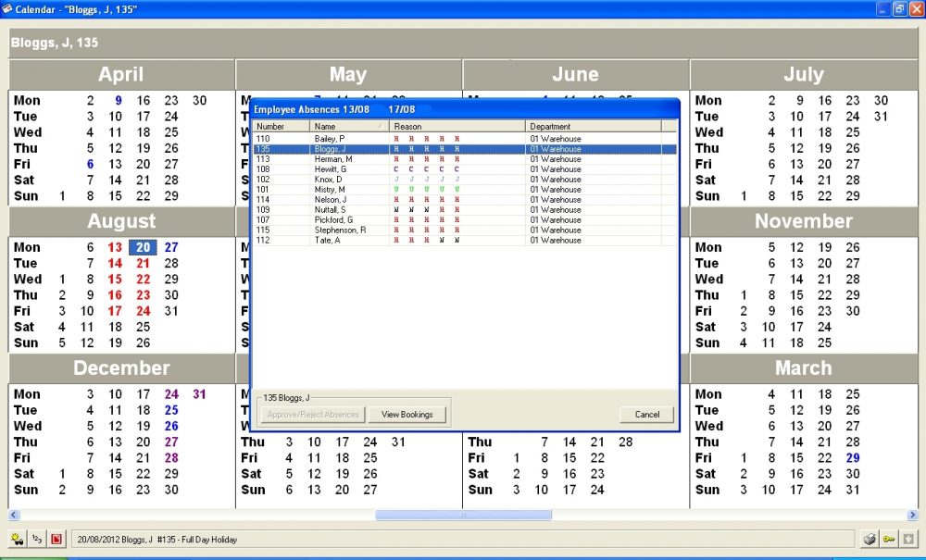
Task: Click the arrow icon right of the key icon
Action: click(x=909, y=538)
